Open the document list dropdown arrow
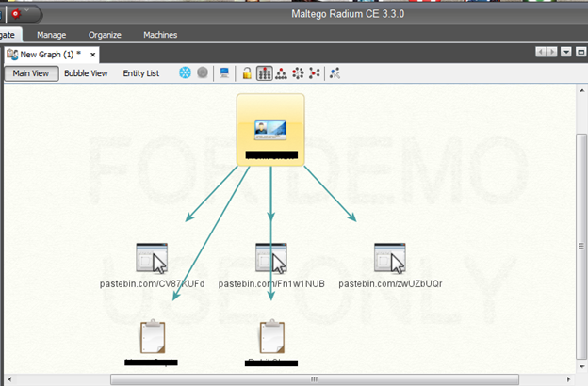The width and height of the screenshot is (588, 386). point(566,52)
